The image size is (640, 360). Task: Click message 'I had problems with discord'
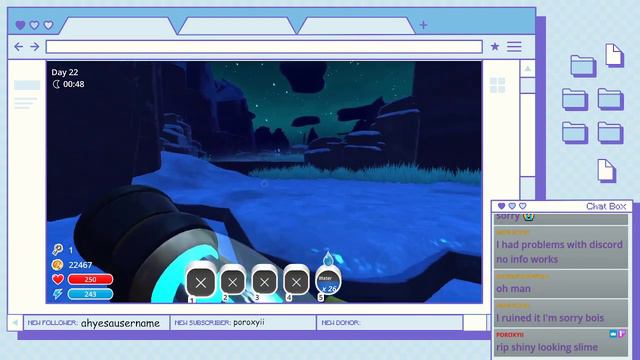tap(560, 244)
